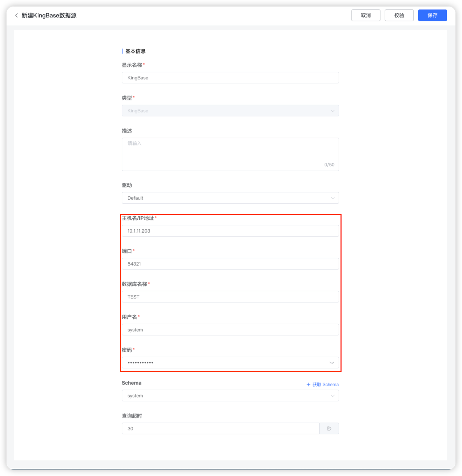Image resolution: width=462 pixels, height=476 pixels.
Task: Click the Schema label
Action: [x=132, y=383]
